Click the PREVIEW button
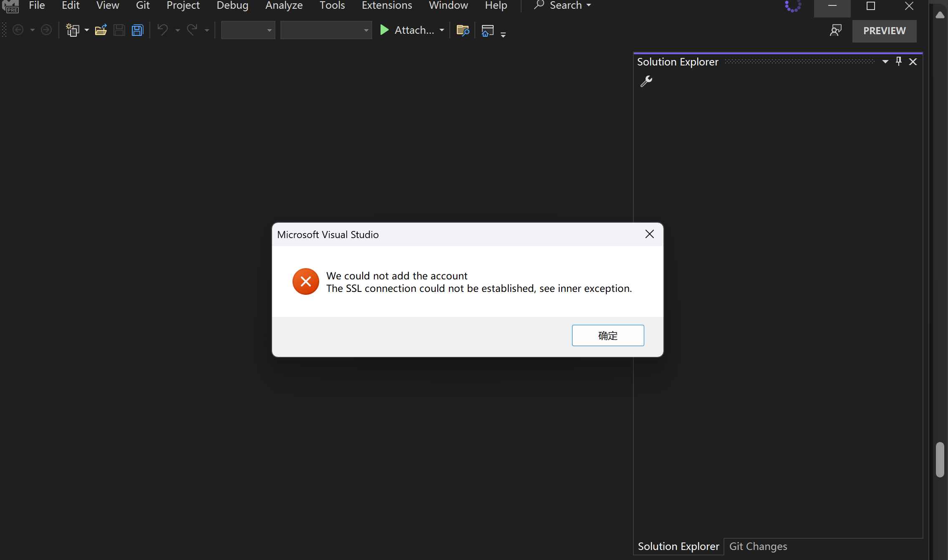 click(885, 31)
